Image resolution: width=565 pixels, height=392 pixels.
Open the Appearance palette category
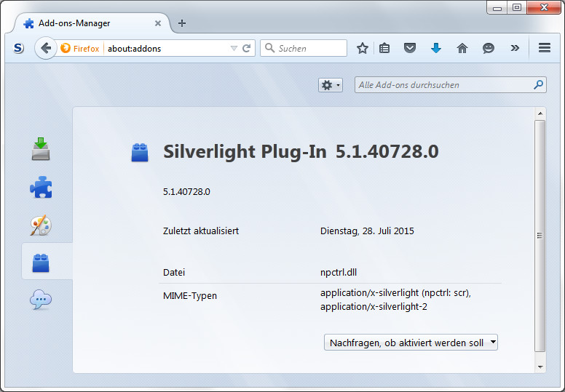pyautogui.click(x=41, y=225)
